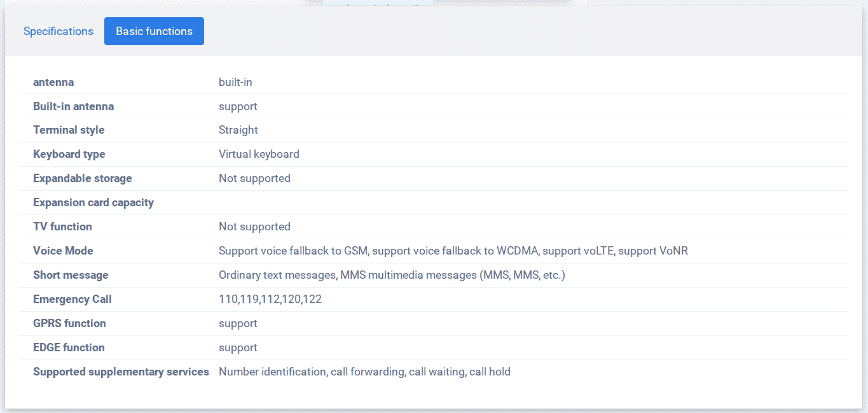Select the Voice Mode label

coord(63,251)
